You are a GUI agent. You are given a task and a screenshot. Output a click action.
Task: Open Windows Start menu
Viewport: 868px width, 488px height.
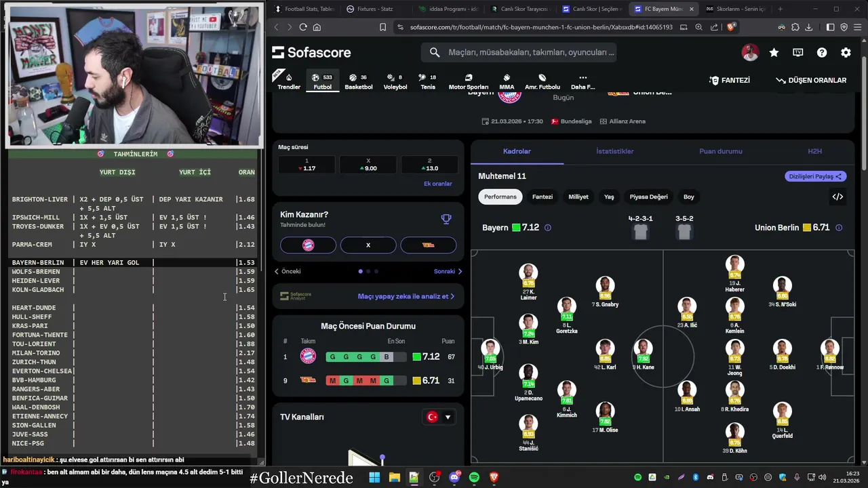374,477
